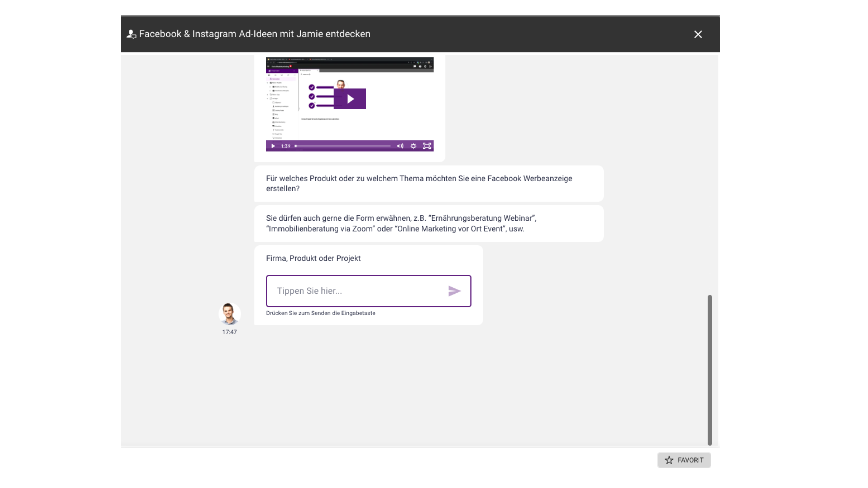Click the 'Drücken Sie zum Senden die Eingabetaste' hint
Viewport: 868px width, 488px height.
tap(321, 313)
